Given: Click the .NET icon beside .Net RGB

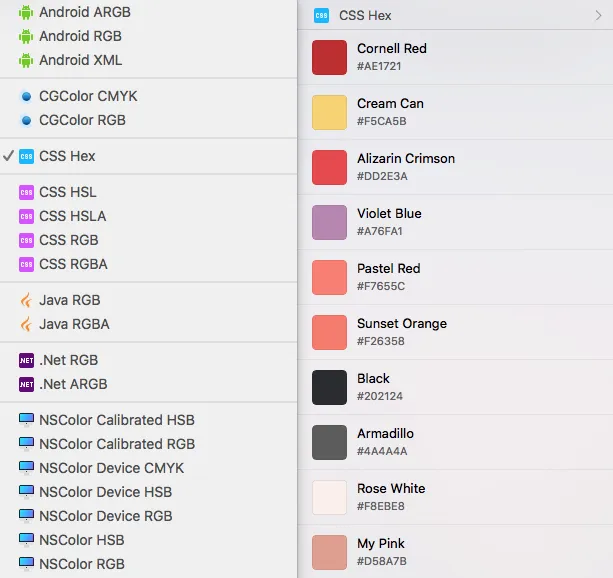Looking at the screenshot, I should 26,360.
